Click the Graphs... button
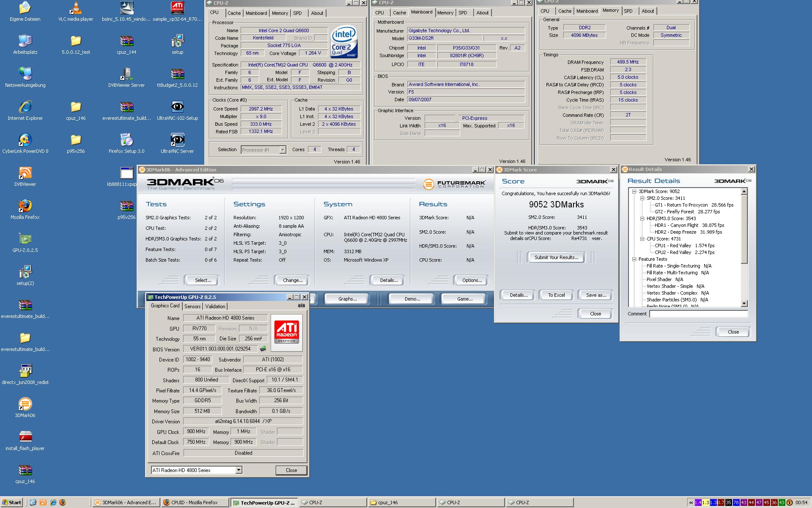Image resolution: width=812 pixels, height=508 pixels. [348, 299]
